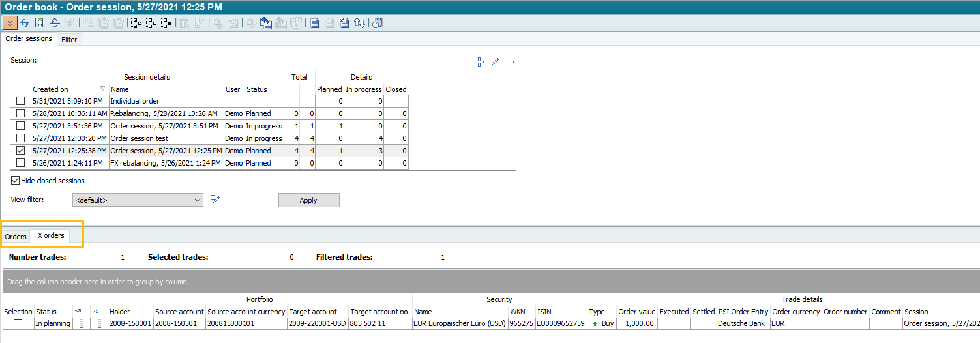The height and width of the screenshot is (343, 980).
Task: Add a new session with plus icon
Action: 479,62
